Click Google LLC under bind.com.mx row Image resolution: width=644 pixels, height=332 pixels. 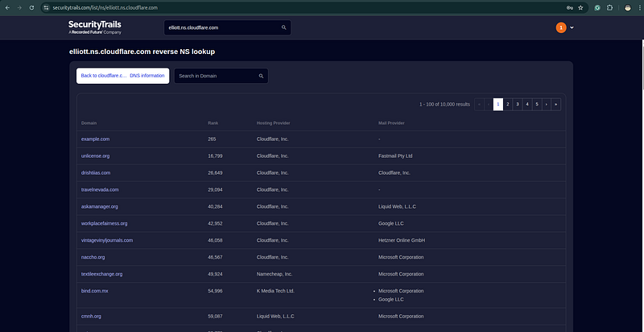(391, 300)
